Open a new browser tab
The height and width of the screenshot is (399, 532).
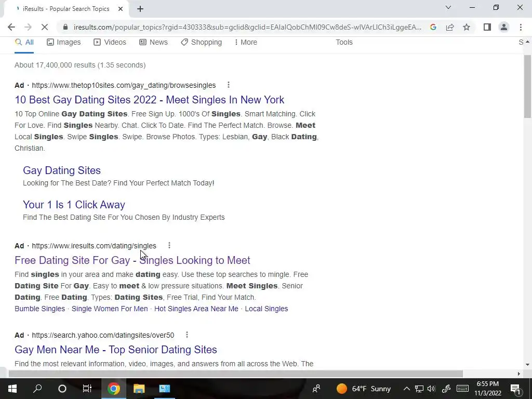(140, 9)
